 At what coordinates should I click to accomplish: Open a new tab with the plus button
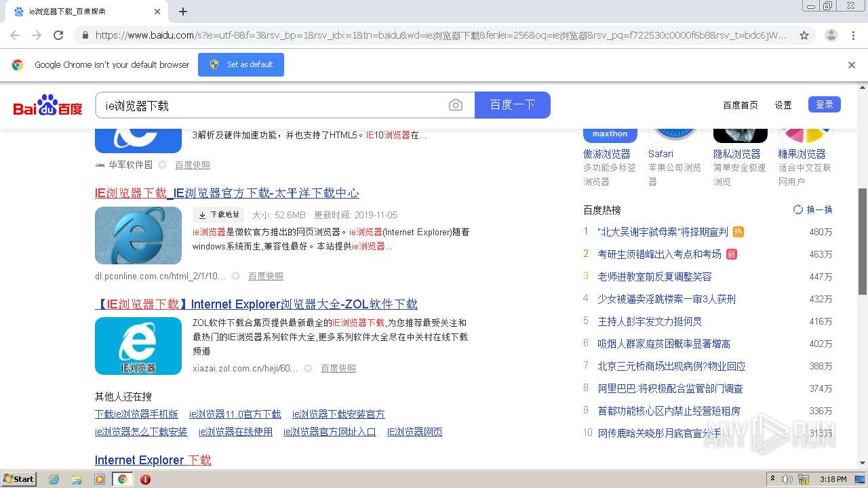point(183,12)
